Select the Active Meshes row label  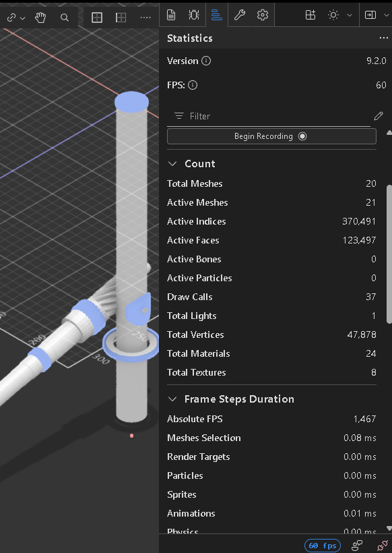197,202
